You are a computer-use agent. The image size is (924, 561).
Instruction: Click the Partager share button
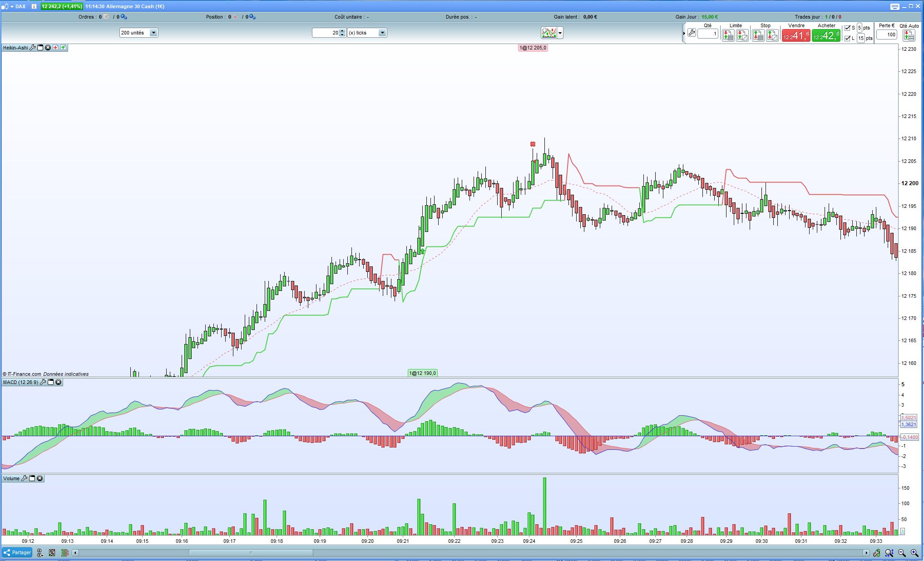pos(17,552)
